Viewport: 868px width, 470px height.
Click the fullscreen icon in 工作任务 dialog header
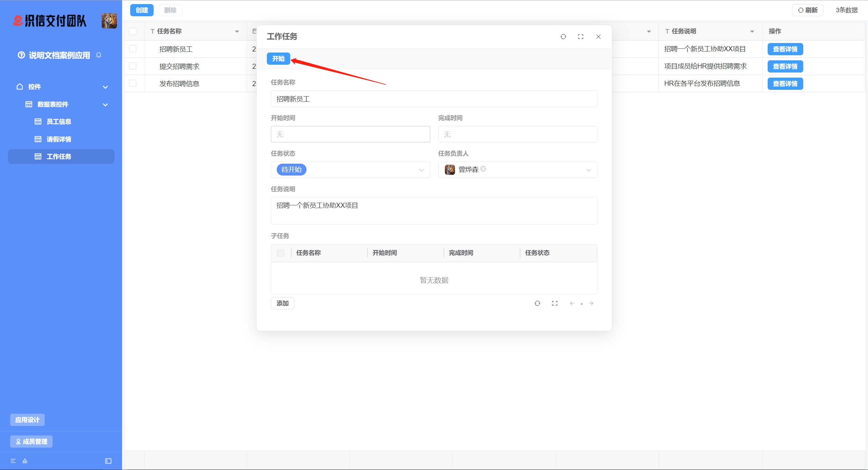pos(580,37)
